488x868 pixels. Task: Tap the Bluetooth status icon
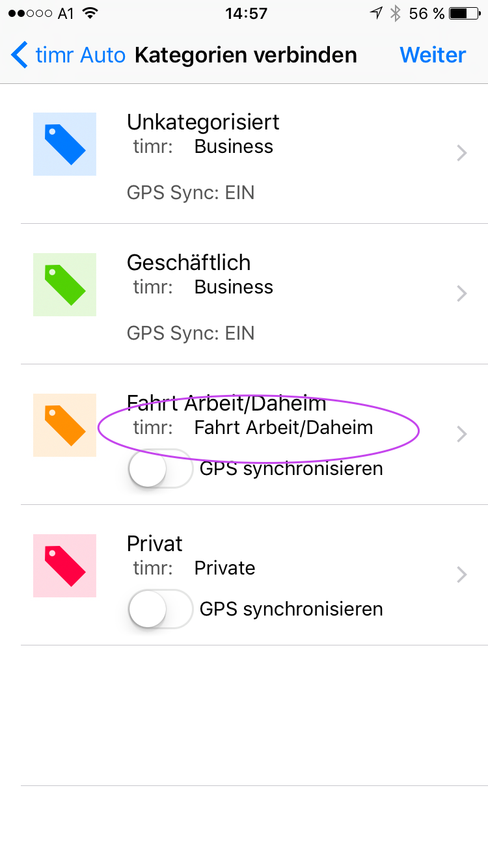click(395, 14)
